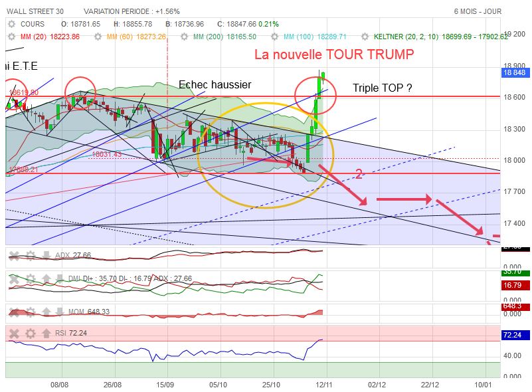Click the 25/10 date on time axis

(271, 385)
